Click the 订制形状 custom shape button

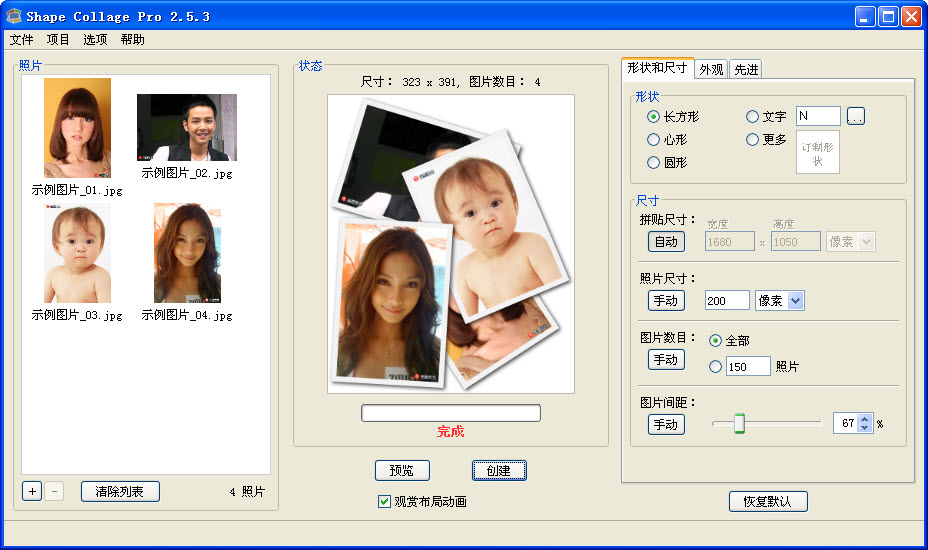817,153
